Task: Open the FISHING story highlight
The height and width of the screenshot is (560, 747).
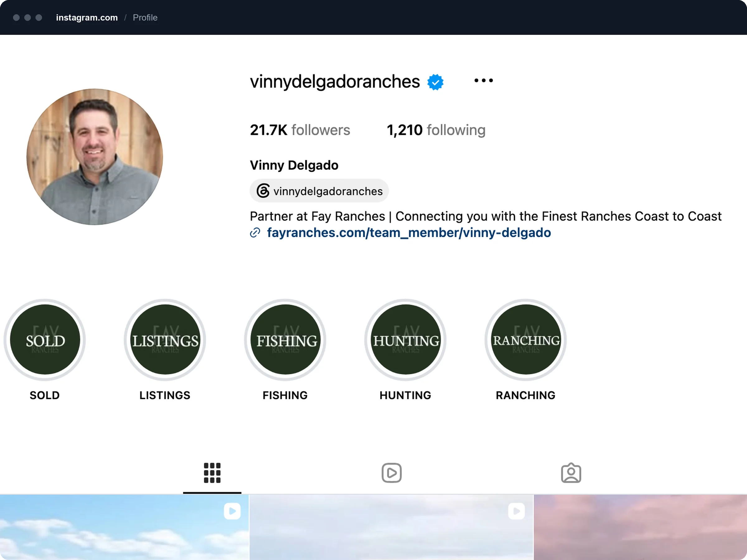Action: pyautogui.click(x=285, y=340)
